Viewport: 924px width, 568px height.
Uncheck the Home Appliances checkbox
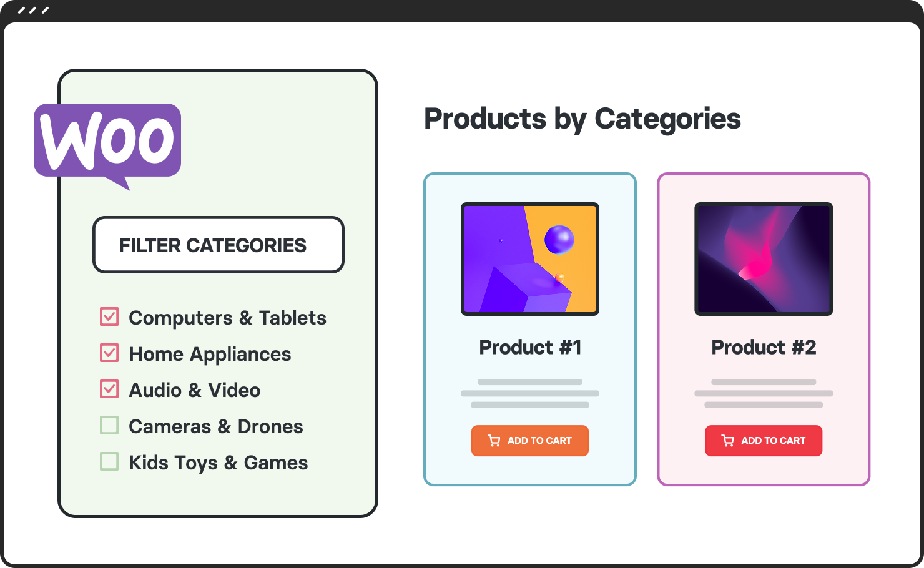(109, 353)
